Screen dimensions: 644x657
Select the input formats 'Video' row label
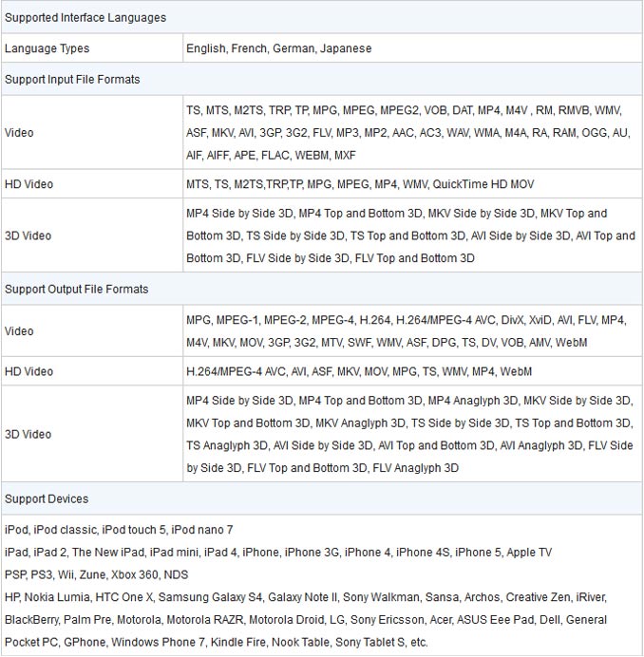pos(19,132)
